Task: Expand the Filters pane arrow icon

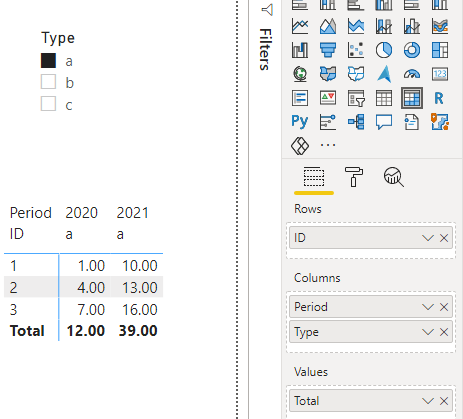Action: click(x=267, y=10)
